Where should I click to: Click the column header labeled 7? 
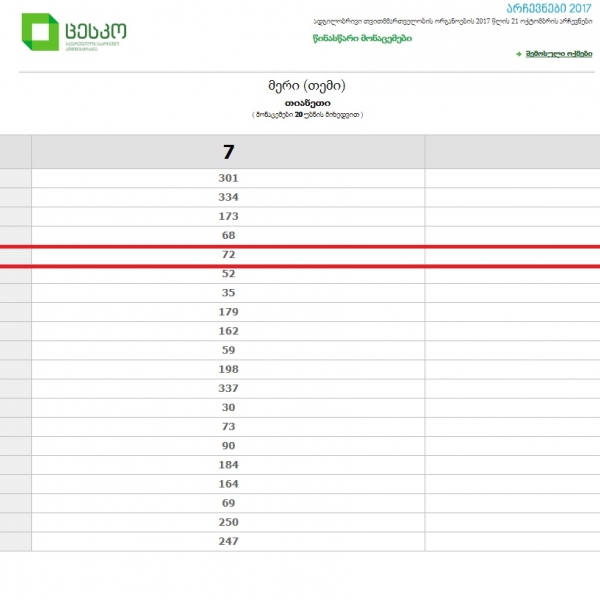pos(228,152)
